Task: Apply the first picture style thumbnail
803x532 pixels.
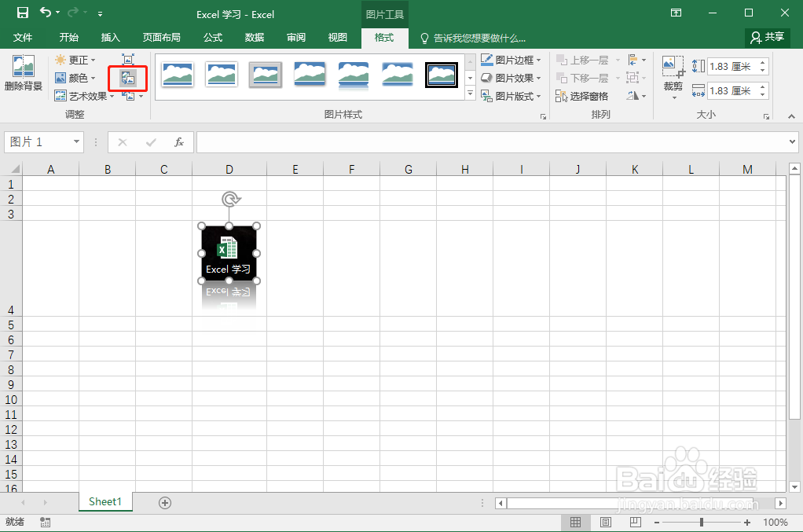Action: pos(178,74)
